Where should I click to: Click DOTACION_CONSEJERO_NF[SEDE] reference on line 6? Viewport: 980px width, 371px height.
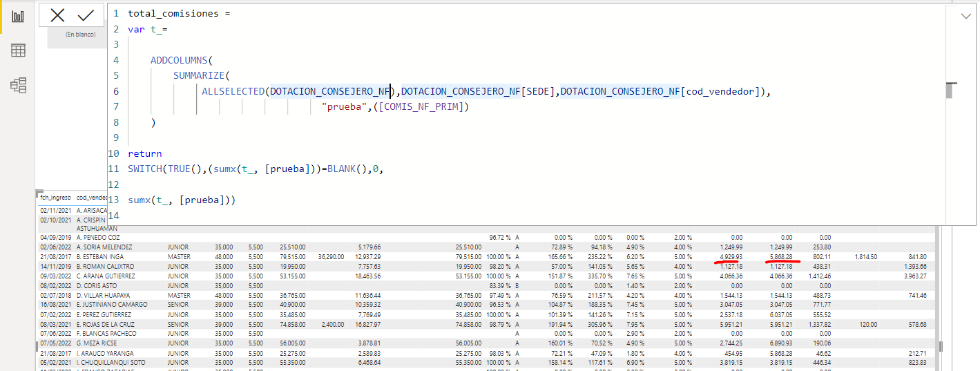tap(479, 91)
